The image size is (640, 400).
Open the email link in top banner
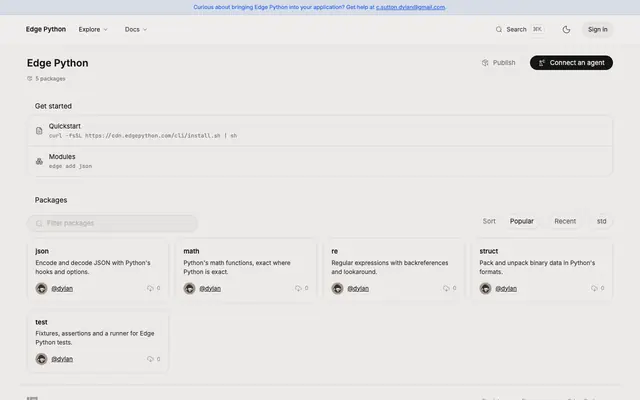click(x=410, y=7)
